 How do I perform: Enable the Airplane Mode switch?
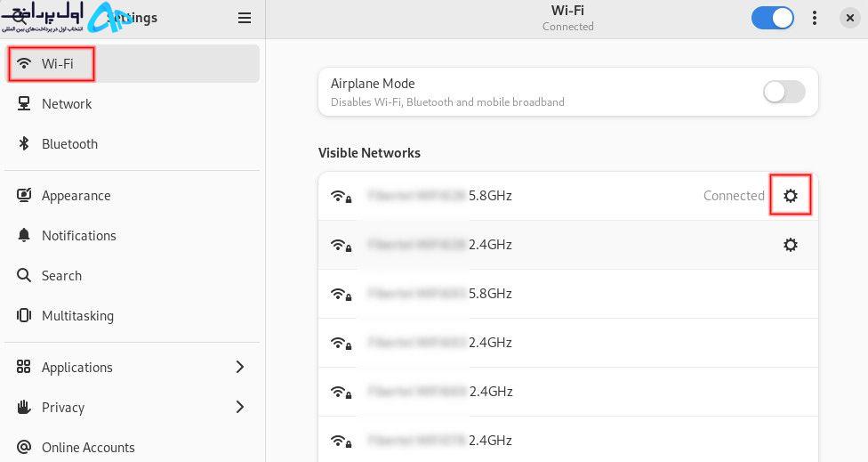pyautogui.click(x=784, y=92)
